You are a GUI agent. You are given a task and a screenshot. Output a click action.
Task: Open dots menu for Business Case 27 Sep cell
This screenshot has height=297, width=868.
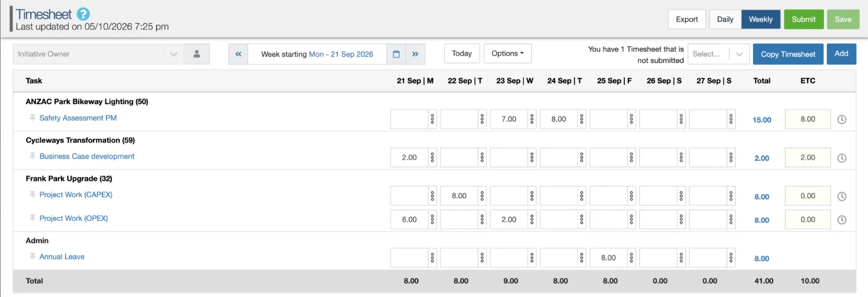(x=731, y=158)
